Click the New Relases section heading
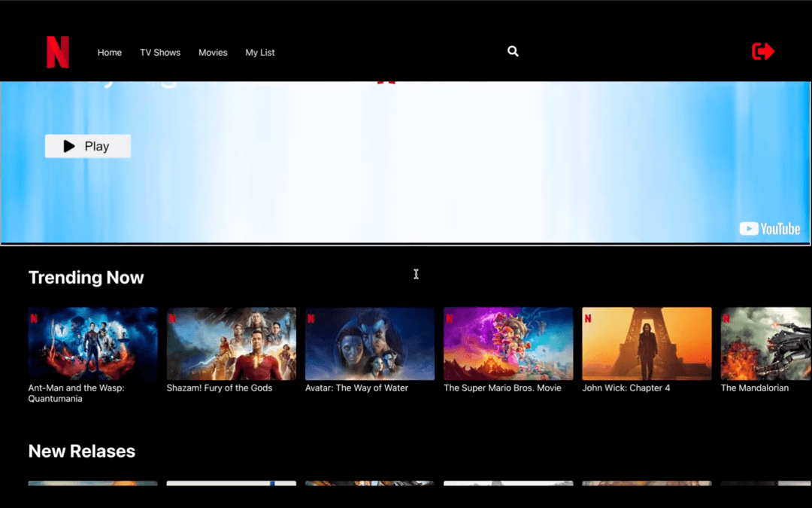 (82, 452)
